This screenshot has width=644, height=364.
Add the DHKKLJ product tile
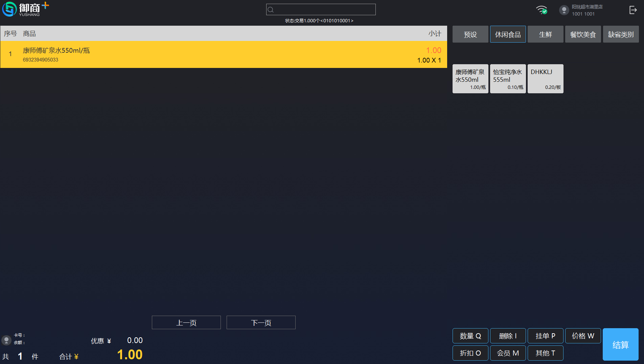click(x=545, y=79)
